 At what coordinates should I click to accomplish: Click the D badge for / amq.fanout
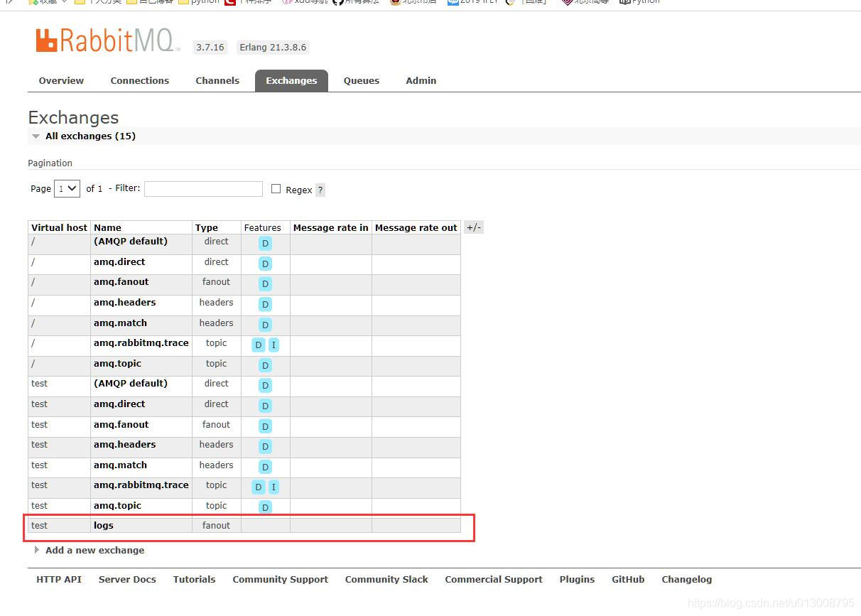(x=265, y=283)
